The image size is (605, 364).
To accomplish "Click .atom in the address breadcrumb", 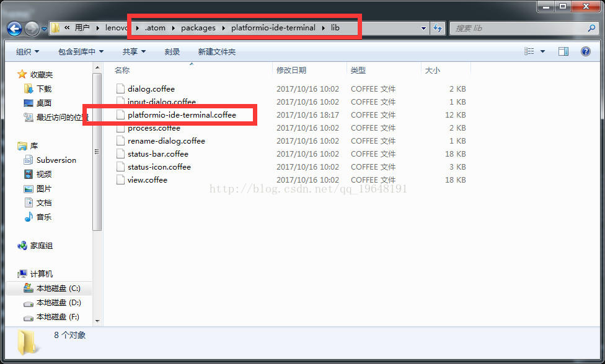I will tap(155, 28).
